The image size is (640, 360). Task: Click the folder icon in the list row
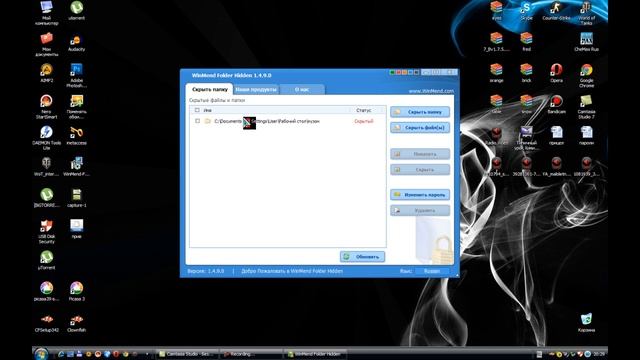207,121
